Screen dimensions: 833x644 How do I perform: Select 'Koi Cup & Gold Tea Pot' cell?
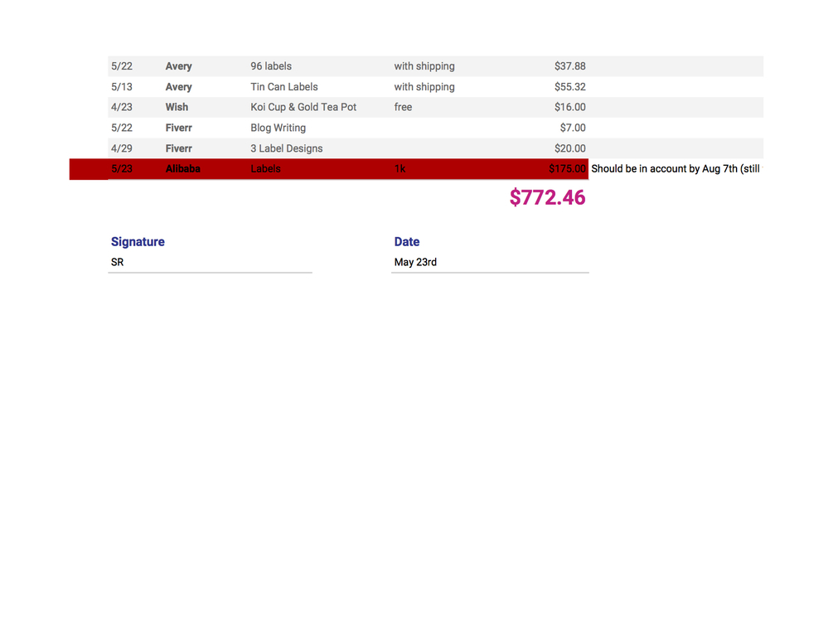tap(303, 108)
